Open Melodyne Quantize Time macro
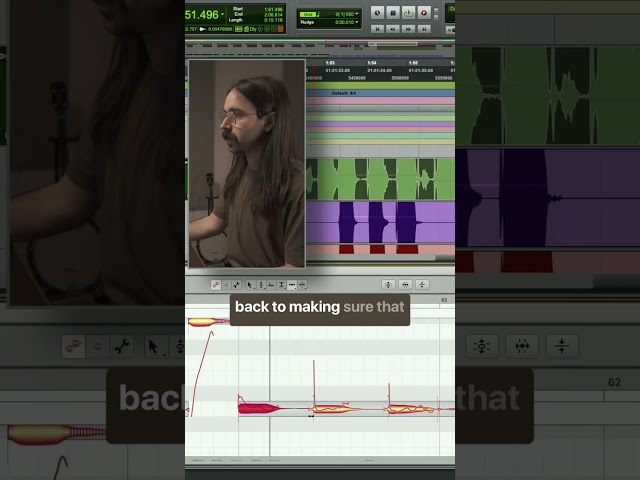640x480 pixels. coord(405,284)
